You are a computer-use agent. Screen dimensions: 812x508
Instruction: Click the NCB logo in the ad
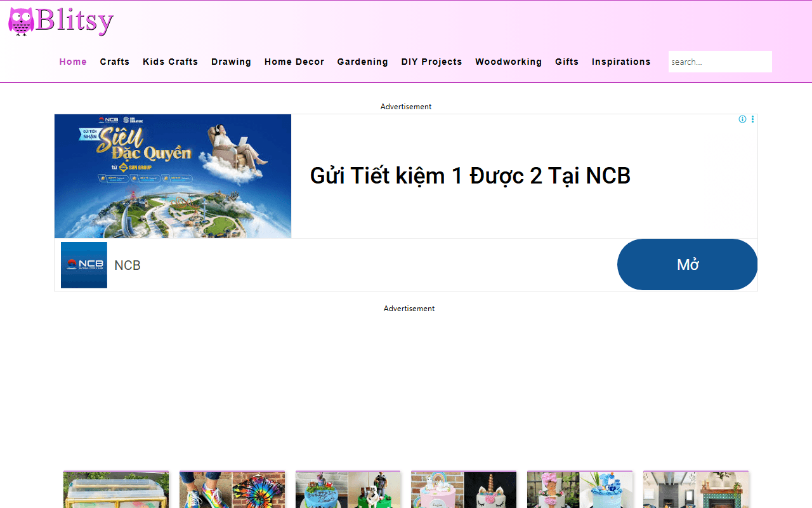84,265
